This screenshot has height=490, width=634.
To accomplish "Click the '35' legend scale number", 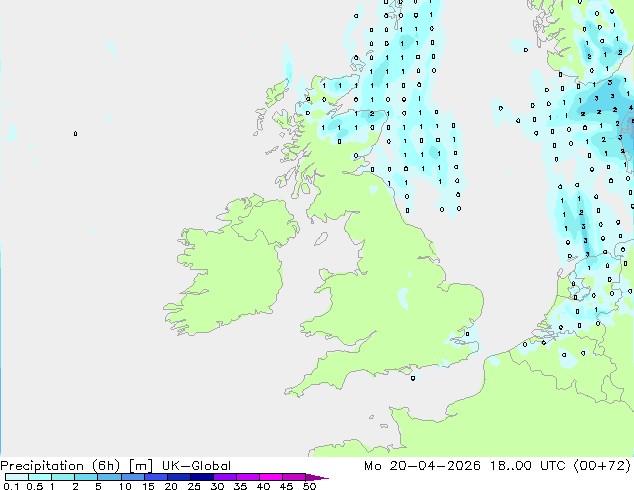I will [241, 486].
